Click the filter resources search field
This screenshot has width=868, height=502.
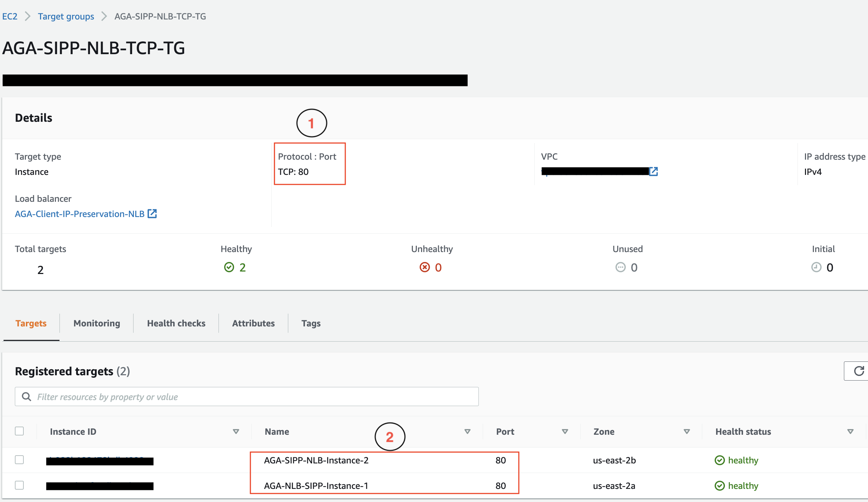coord(248,397)
